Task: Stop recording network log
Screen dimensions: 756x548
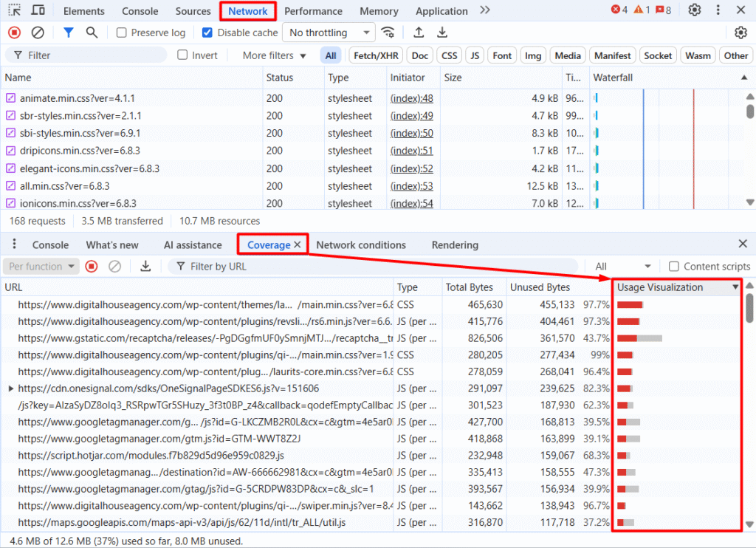Action: [x=13, y=32]
